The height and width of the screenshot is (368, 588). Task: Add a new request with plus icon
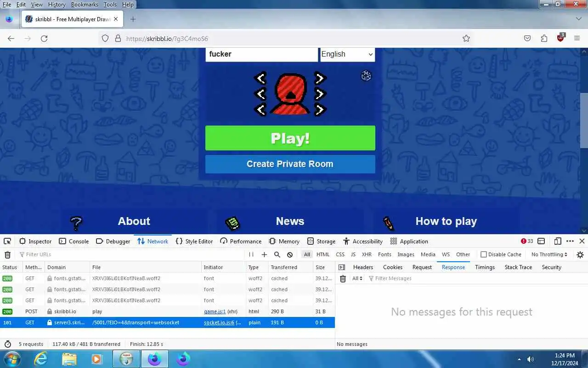click(x=264, y=254)
